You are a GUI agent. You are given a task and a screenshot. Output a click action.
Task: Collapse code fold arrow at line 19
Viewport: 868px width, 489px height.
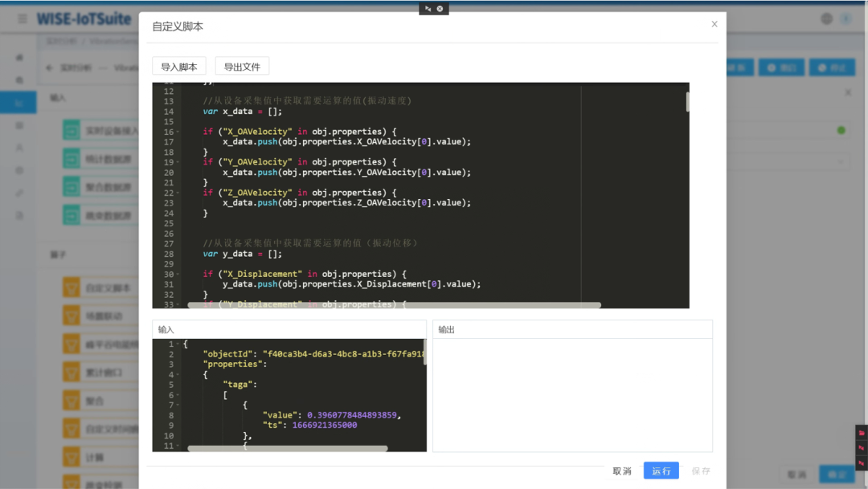click(x=178, y=162)
